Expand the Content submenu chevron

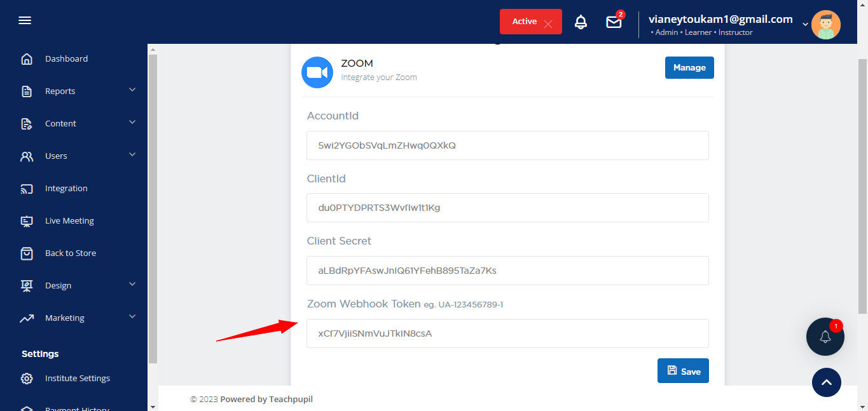coord(132,123)
